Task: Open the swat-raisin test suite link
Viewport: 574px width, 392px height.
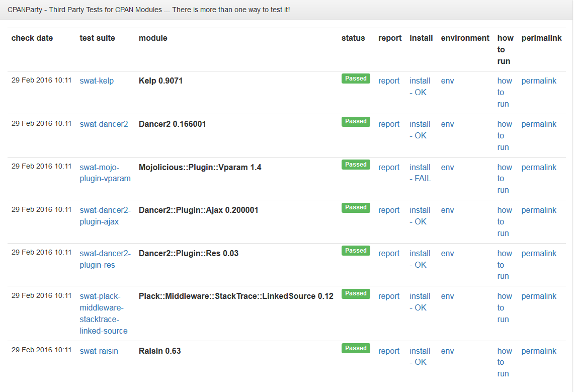Action: click(99, 351)
